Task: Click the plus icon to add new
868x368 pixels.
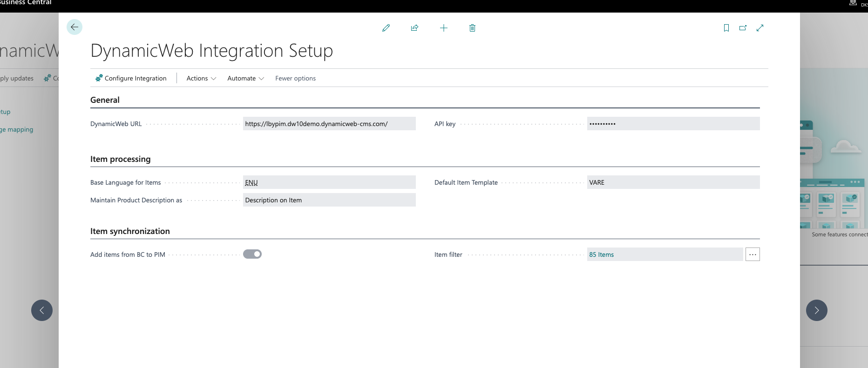Action: 444,28
